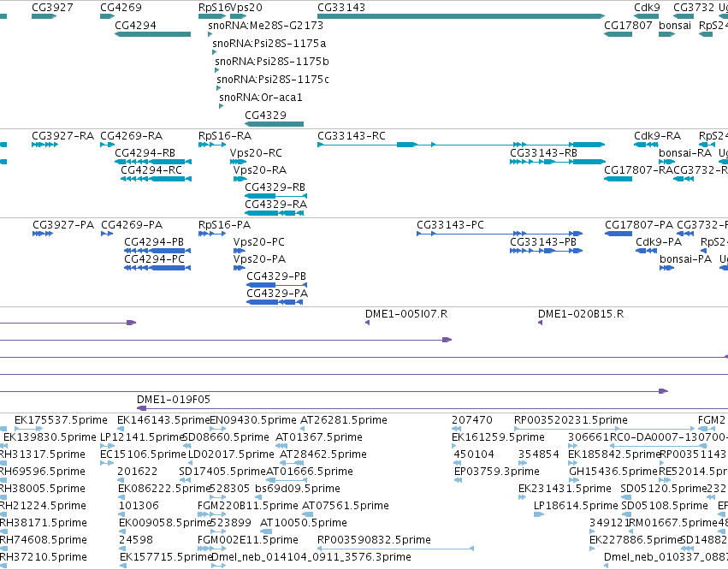
Task: Select the CG33143-PB protein label
Action: pyautogui.click(x=543, y=242)
